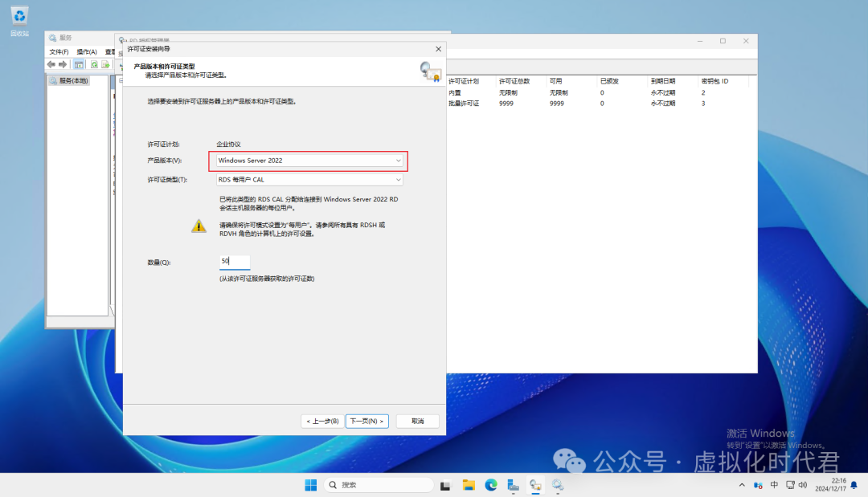Click the 下一页(N) next button
The image size is (868, 497).
[x=367, y=421]
